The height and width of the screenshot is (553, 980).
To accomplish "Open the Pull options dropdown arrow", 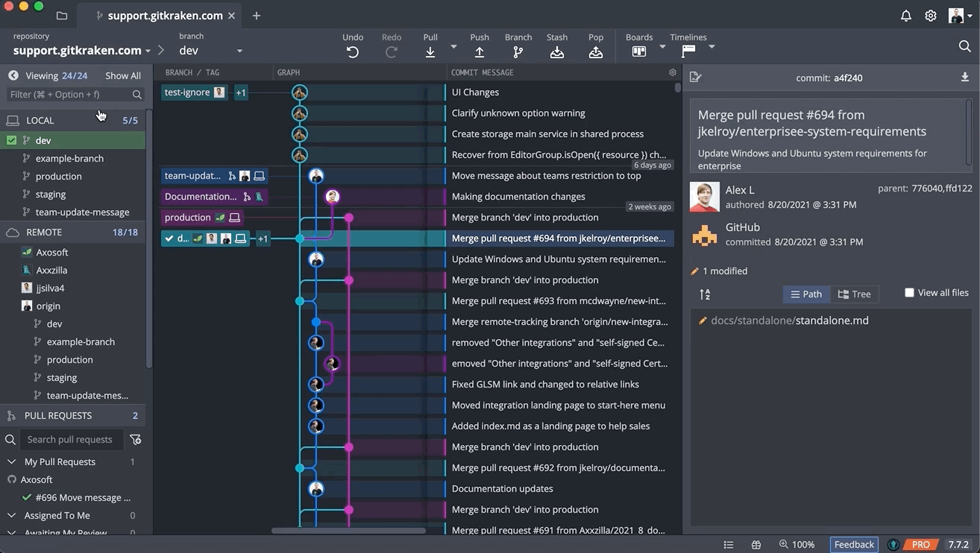I will pyautogui.click(x=453, y=46).
